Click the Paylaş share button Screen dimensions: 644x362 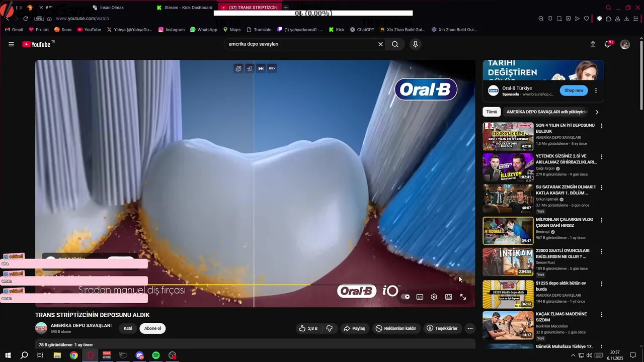pyautogui.click(x=354, y=328)
